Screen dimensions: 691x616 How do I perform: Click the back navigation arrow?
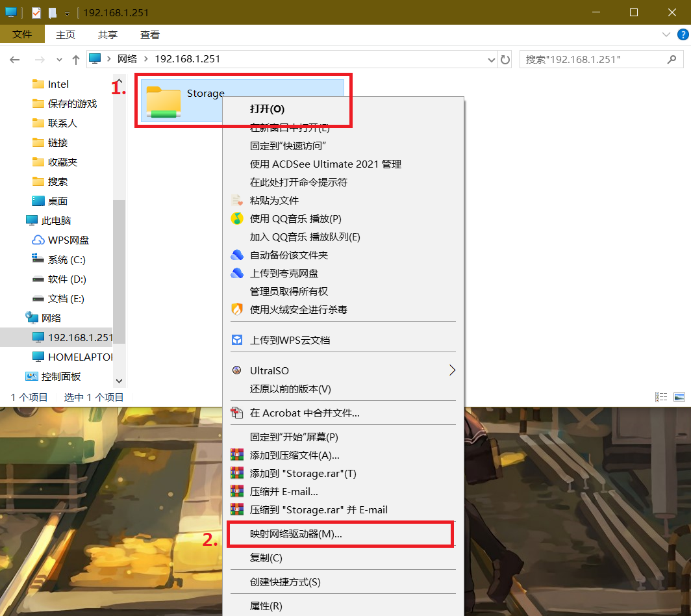pyautogui.click(x=15, y=59)
